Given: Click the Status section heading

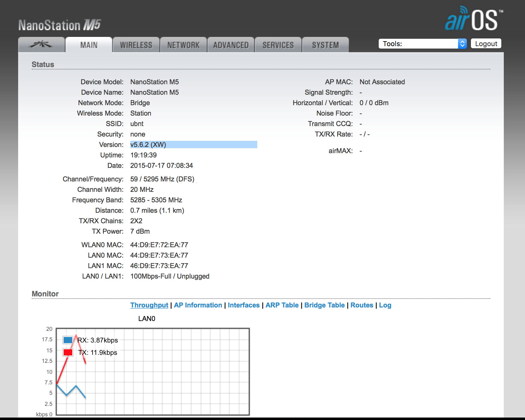Looking at the screenshot, I should pyautogui.click(x=43, y=64).
